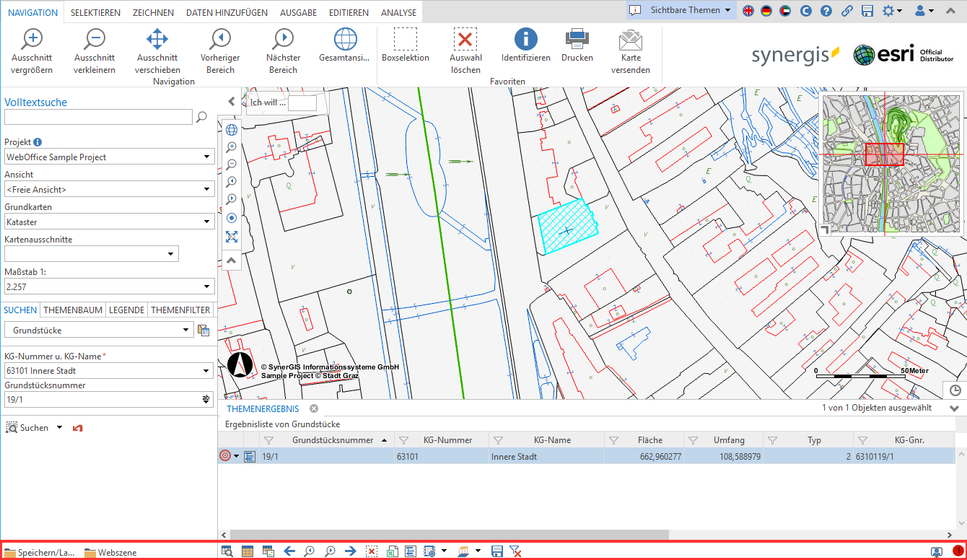Viewport: 967px width, 560px height.
Task: Enable the center-point mode in map toolbar
Action: (x=231, y=218)
